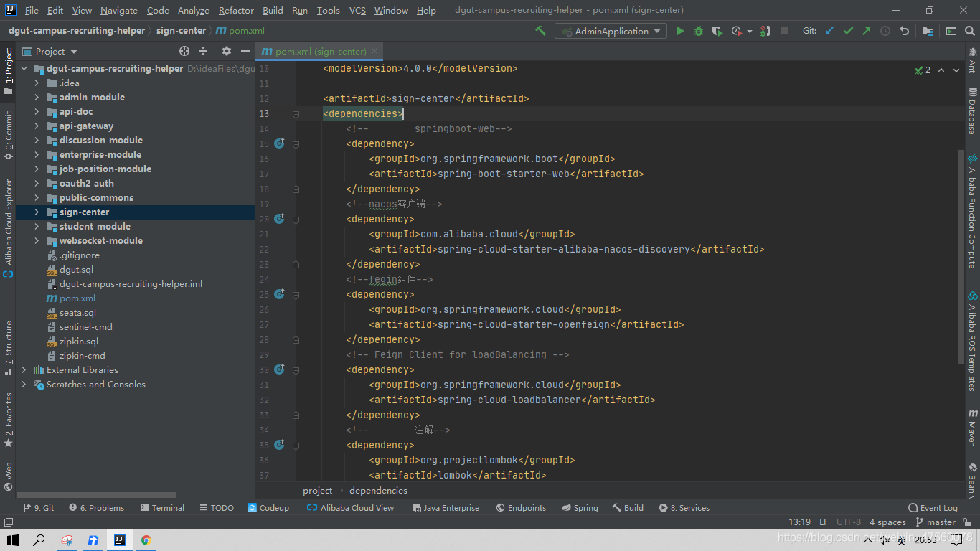Click the green Run button
Viewport: 980px width, 551px height.
point(680,31)
